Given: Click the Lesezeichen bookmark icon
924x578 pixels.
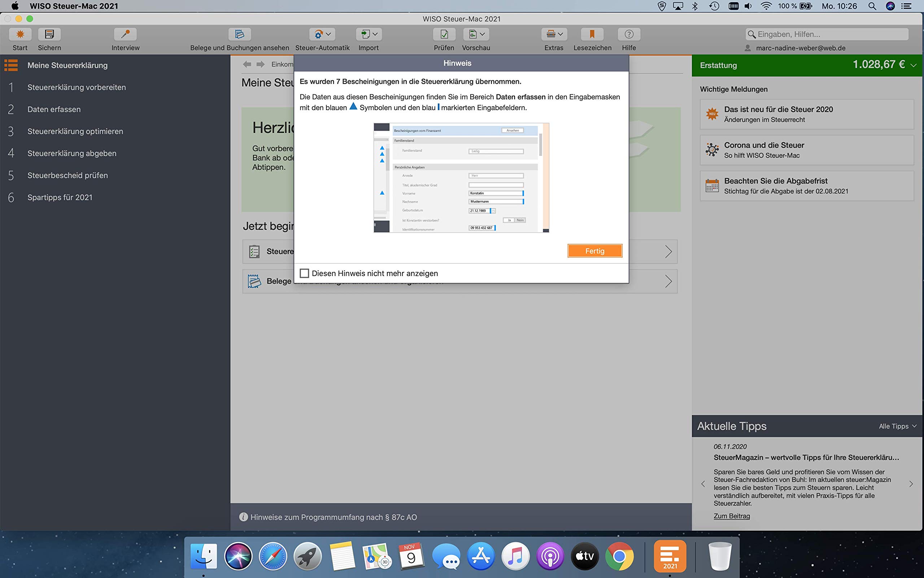Looking at the screenshot, I should 592,34.
